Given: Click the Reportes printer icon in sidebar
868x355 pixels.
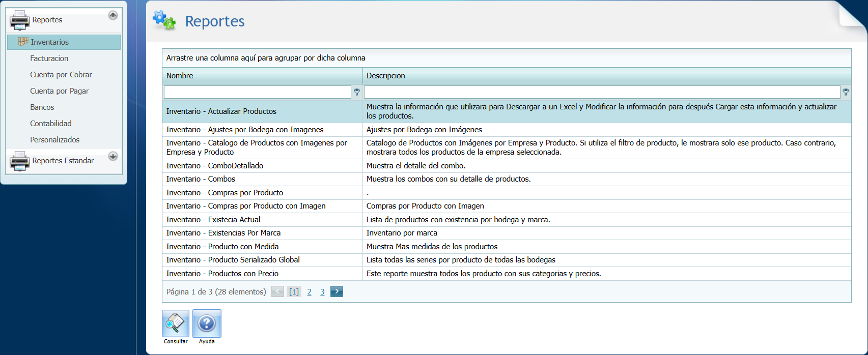Looking at the screenshot, I should (20, 20).
